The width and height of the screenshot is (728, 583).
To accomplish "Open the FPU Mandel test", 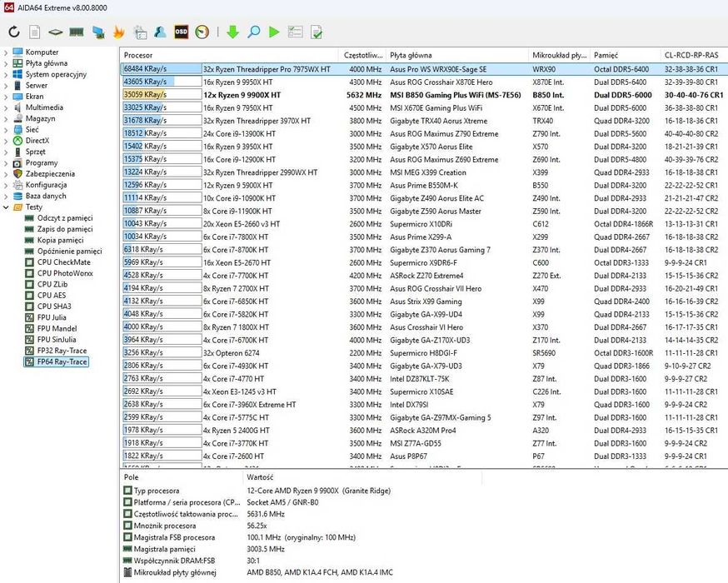I will [x=57, y=329].
